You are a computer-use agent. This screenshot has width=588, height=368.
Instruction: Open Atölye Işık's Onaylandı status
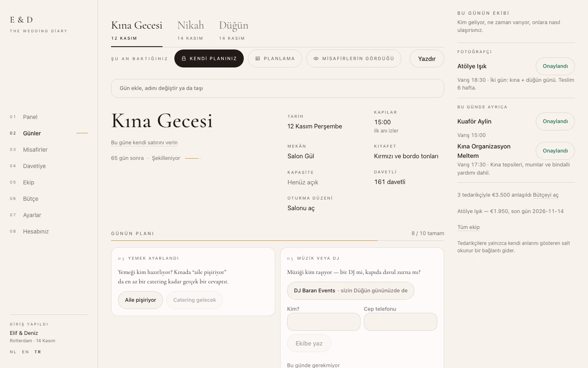[x=555, y=66]
